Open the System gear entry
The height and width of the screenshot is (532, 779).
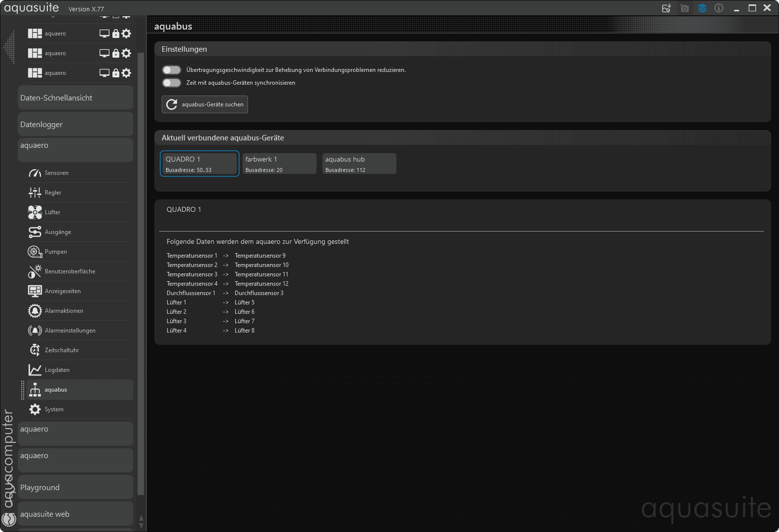click(80, 409)
